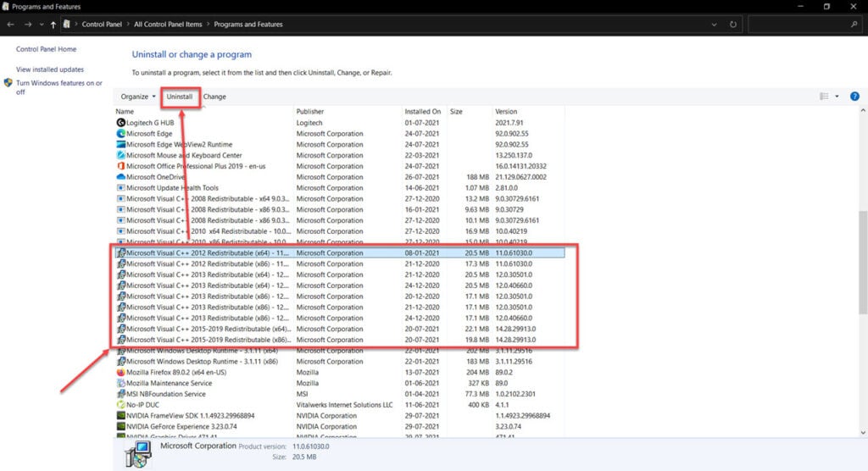868x471 pixels.
Task: Click the Control Panel breadcrumb
Action: [102, 25]
